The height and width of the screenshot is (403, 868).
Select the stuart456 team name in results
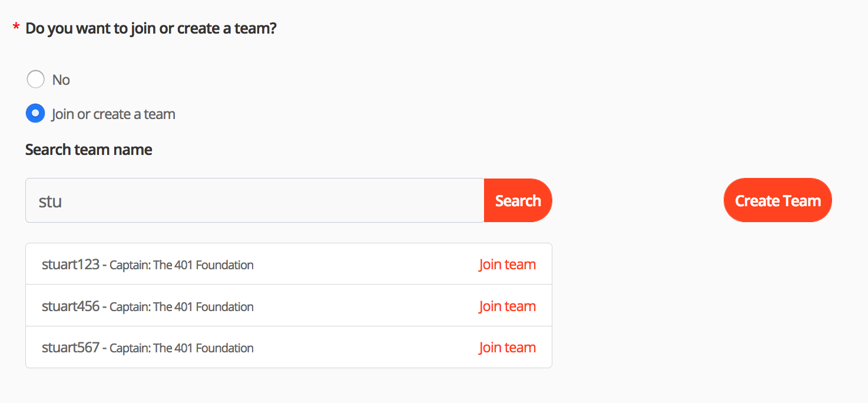(x=71, y=306)
